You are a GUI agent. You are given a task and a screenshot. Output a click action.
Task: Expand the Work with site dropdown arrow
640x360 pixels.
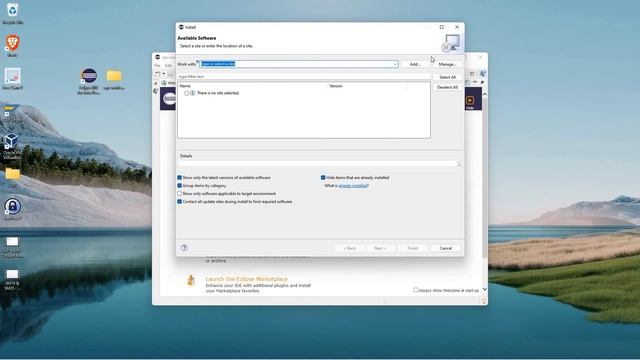click(x=395, y=64)
